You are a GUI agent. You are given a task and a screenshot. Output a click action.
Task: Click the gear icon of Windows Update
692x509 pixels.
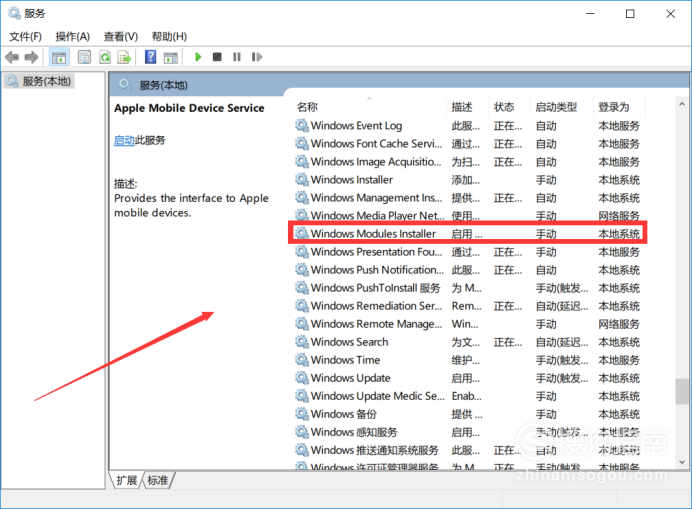pyautogui.click(x=302, y=378)
